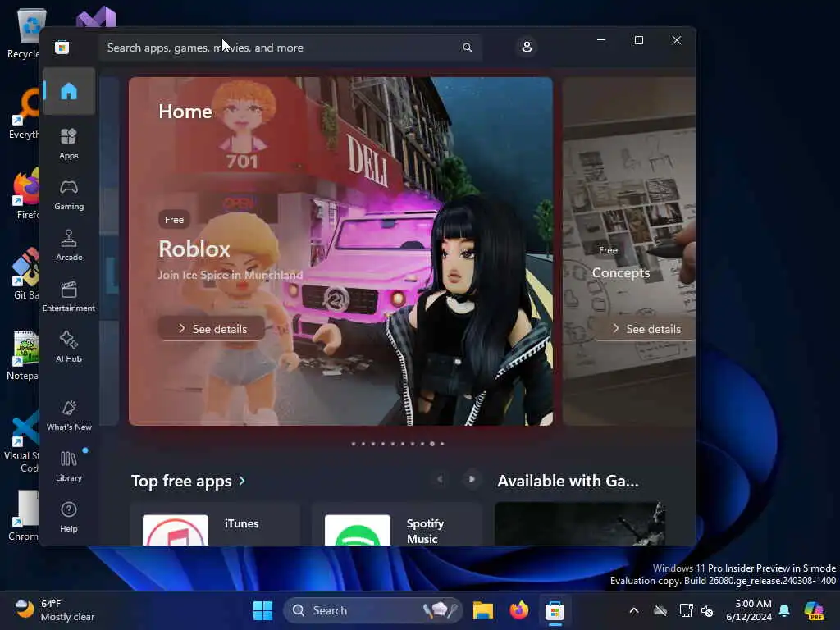This screenshot has height=630, width=840.
Task: Open the Arcade section
Action: pyautogui.click(x=69, y=245)
